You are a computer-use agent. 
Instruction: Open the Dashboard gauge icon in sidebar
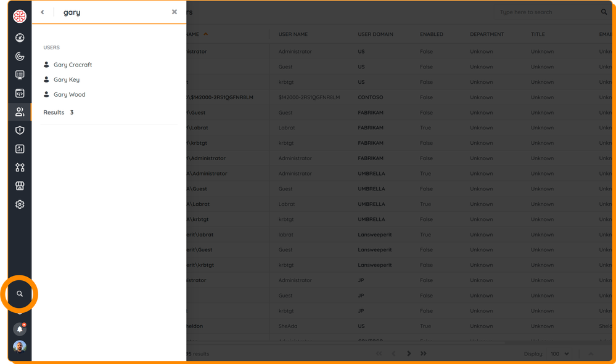tap(20, 38)
